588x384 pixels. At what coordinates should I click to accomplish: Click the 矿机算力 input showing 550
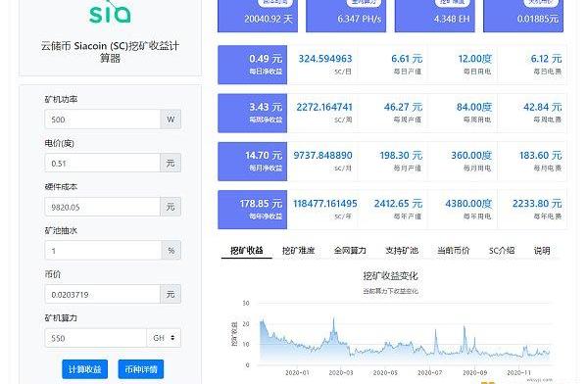[x=96, y=338]
